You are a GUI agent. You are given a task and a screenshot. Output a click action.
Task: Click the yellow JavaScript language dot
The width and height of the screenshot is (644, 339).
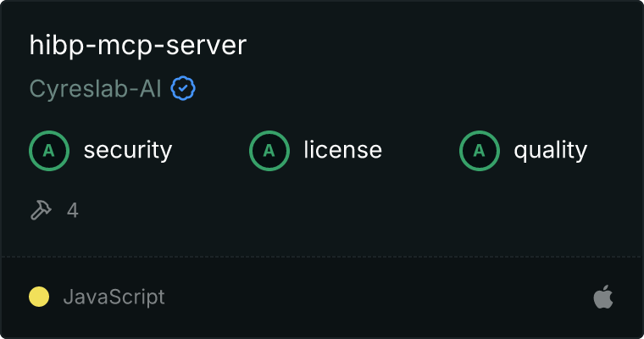tap(39, 297)
